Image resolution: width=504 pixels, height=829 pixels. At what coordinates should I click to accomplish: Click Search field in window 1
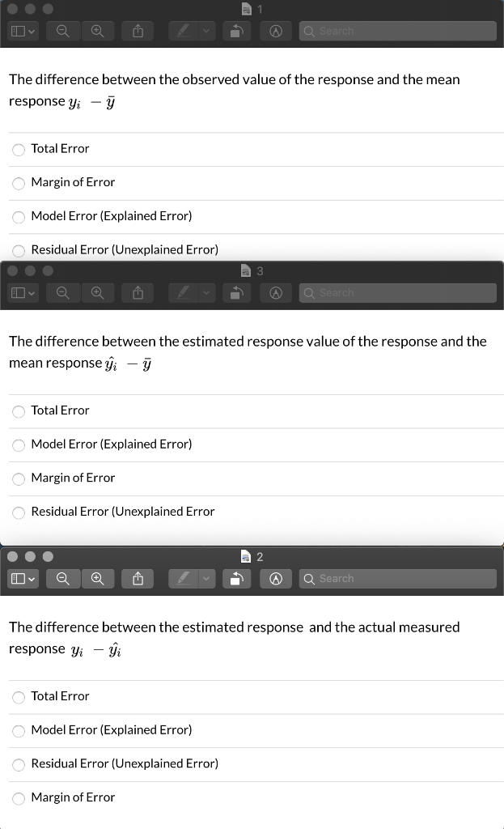(x=398, y=32)
